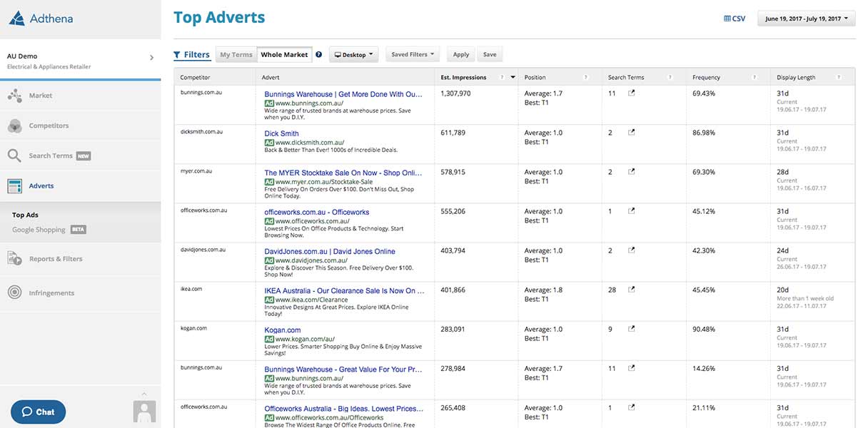
Task: Click the Search Terms column help icon
Action: 670,77
